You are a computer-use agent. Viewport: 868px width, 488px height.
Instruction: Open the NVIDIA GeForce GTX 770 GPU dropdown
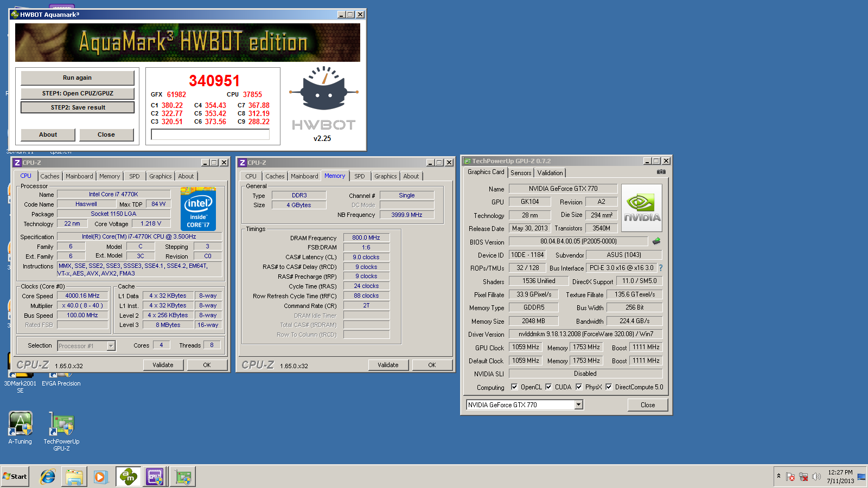click(578, 404)
